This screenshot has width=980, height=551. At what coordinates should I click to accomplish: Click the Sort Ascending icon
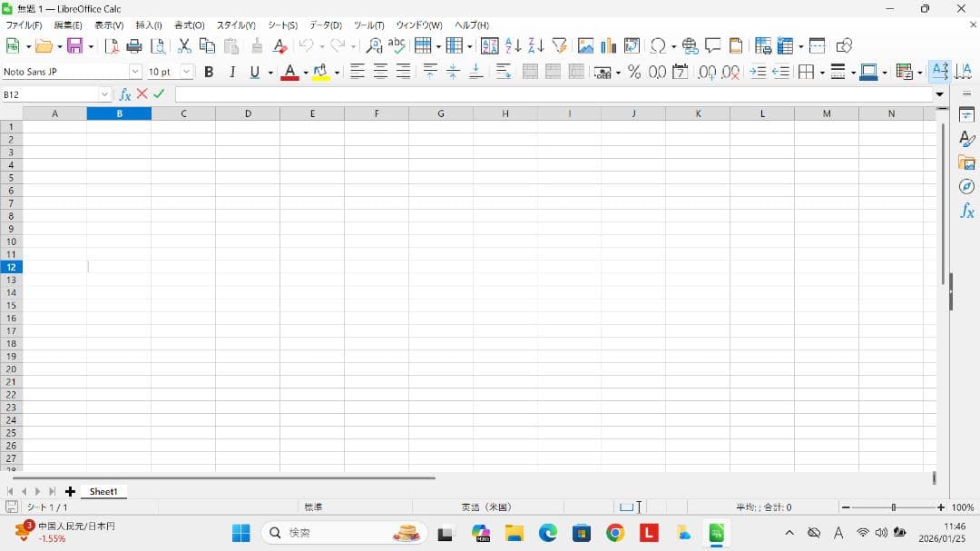click(513, 46)
